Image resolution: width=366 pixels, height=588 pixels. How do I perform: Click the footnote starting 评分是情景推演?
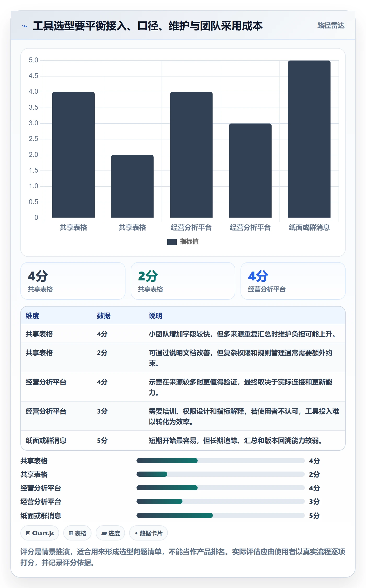click(x=183, y=557)
